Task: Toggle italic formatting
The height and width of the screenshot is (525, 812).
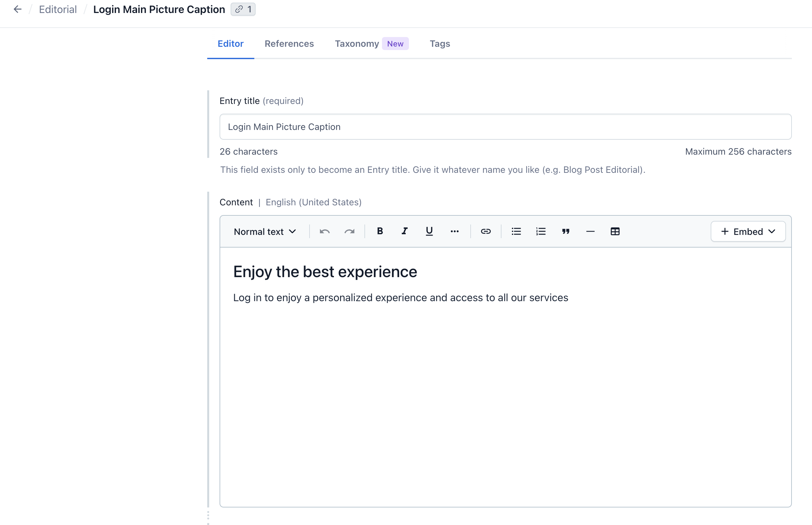Action: click(404, 232)
